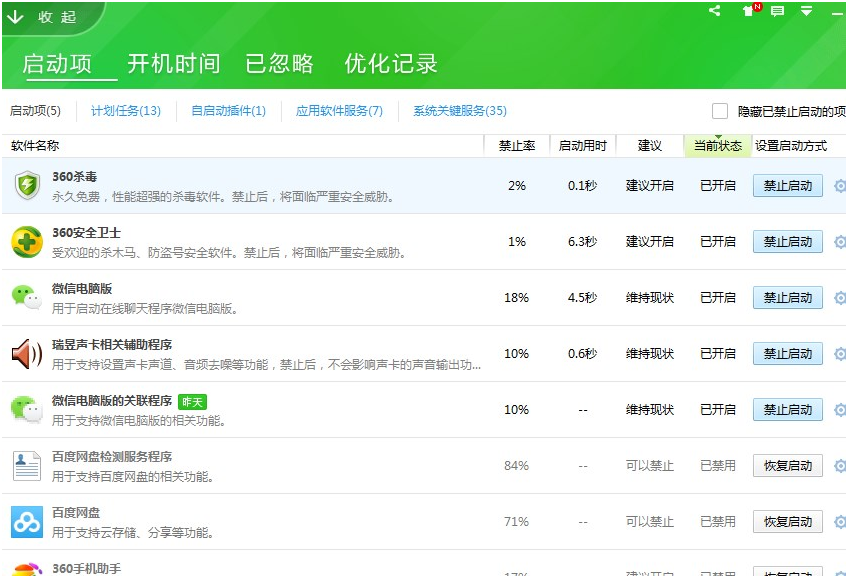Sort by the 禁止率 column header
Image resolution: width=848 pixels, height=578 pixels.
[x=516, y=146]
